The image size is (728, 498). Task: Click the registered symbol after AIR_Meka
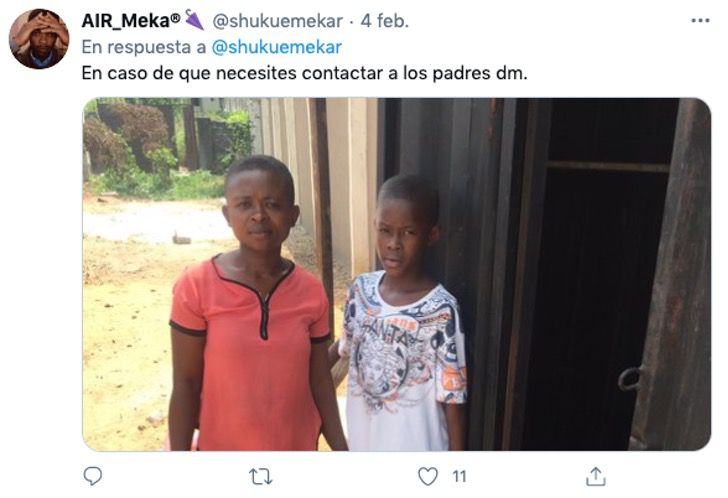pos(176,18)
